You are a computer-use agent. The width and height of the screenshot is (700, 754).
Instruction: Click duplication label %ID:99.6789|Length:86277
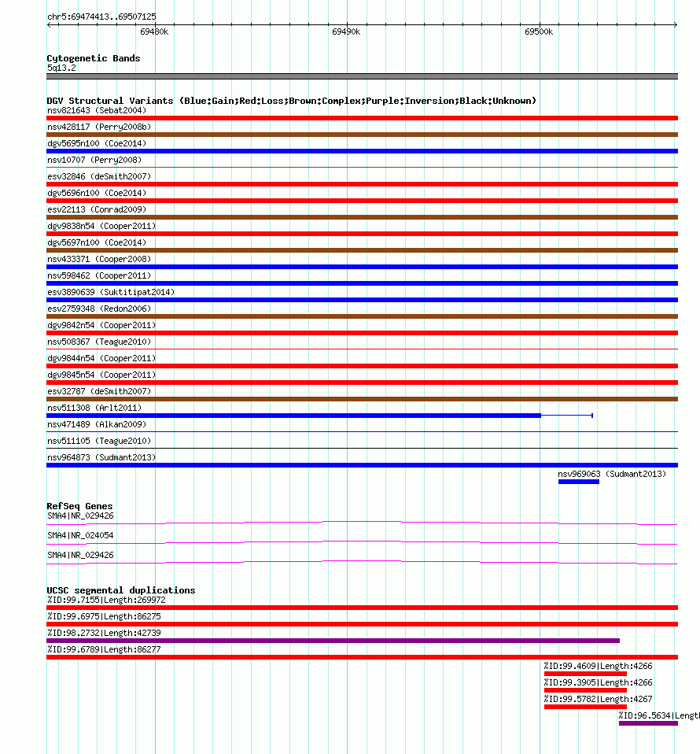pos(104,649)
